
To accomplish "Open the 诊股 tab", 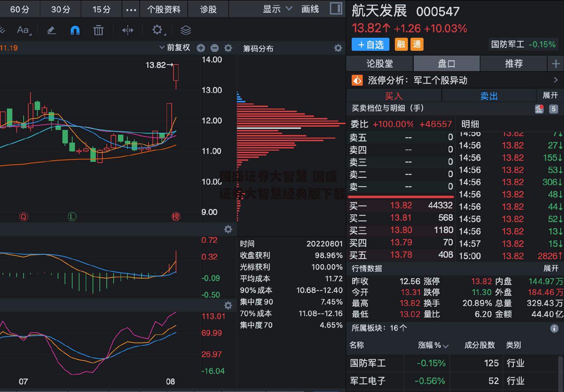I will [x=208, y=9].
